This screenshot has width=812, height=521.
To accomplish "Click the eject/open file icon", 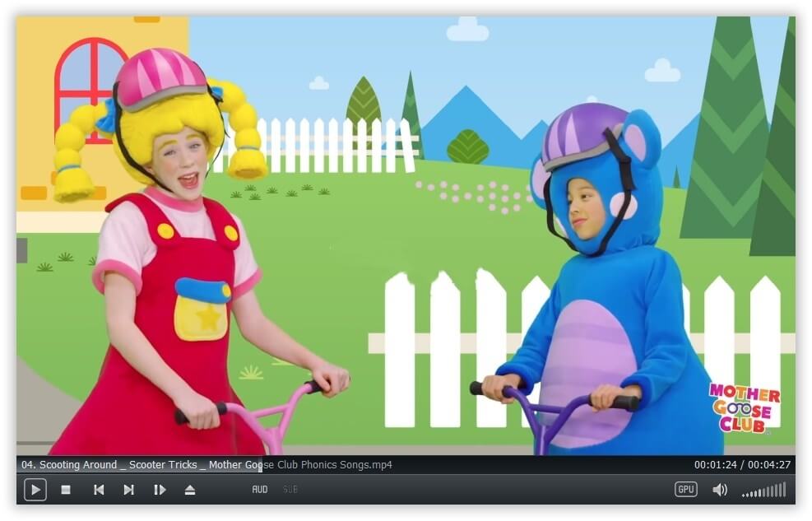I will pos(190,490).
